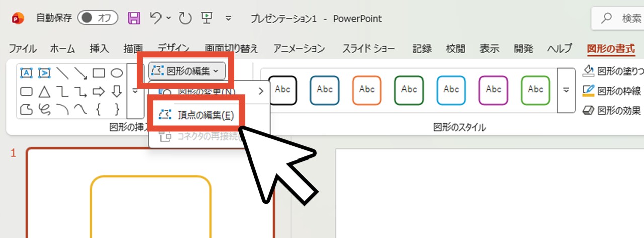Choose the rectangle shape
Viewport: 644px width, 238px height.
(99, 73)
